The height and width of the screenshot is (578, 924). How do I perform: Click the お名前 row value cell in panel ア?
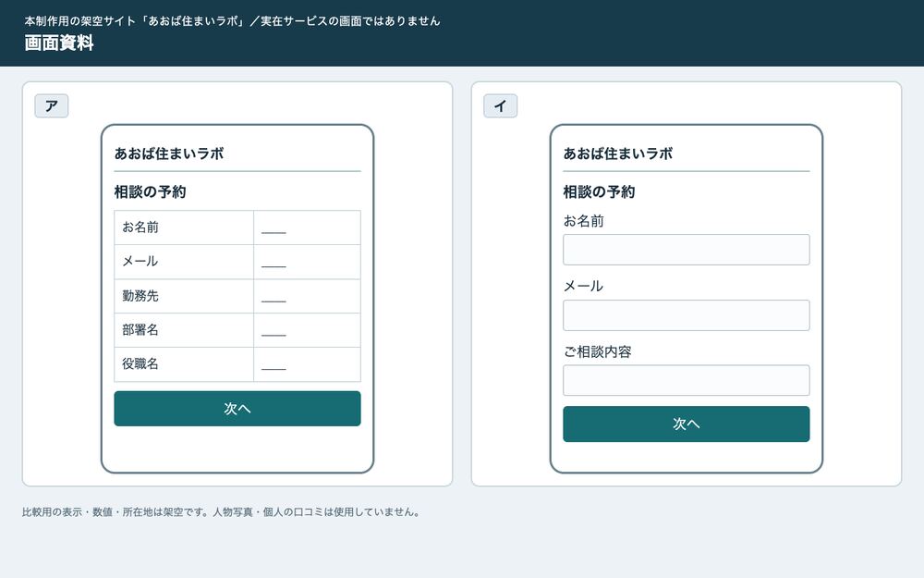click(307, 228)
